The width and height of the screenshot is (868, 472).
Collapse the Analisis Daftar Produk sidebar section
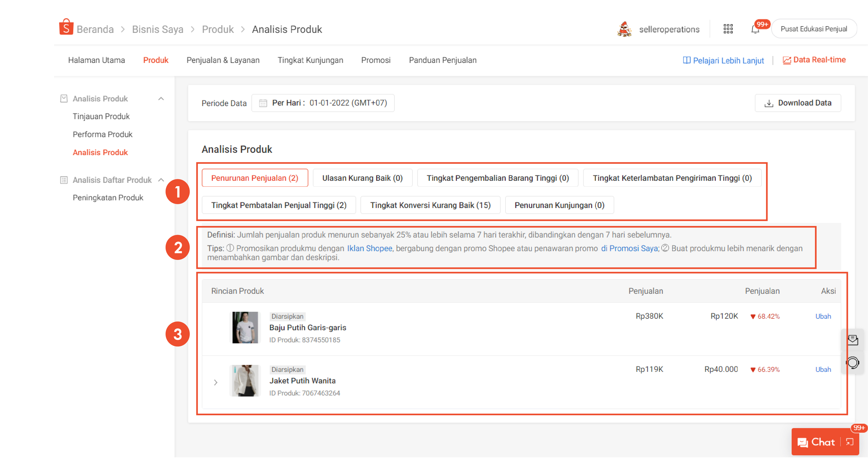[161, 180]
